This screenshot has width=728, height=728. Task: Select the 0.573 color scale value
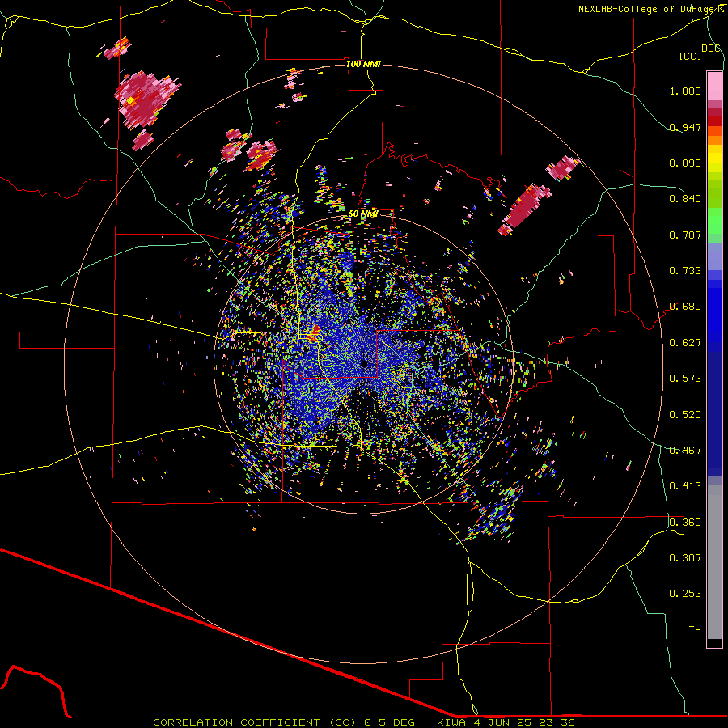click(685, 379)
